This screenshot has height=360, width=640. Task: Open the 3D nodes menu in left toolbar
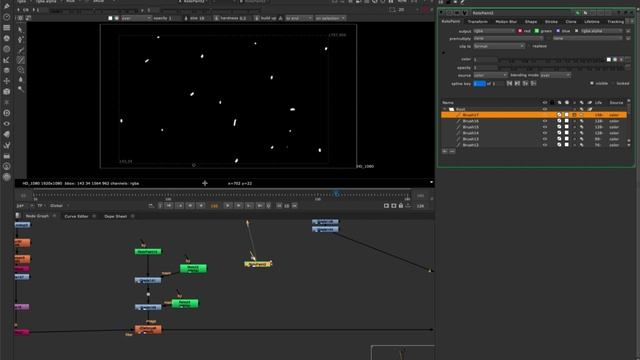(x=7, y=92)
